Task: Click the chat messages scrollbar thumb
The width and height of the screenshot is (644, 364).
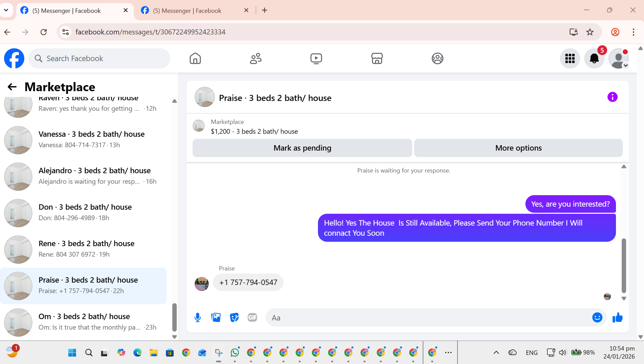Action: click(624, 266)
